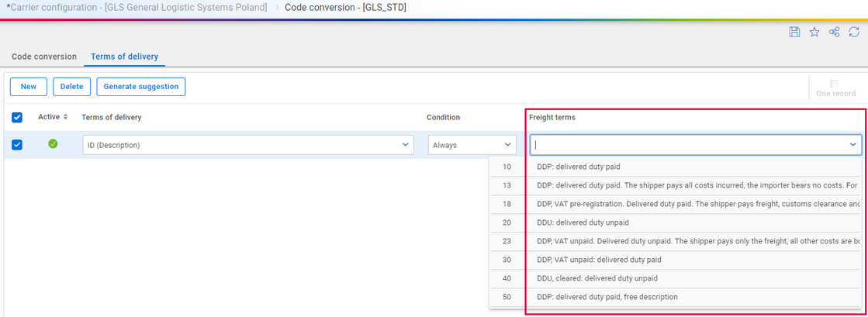Switch to the Code conversion tab
Screen dimensions: 868x317
point(44,57)
